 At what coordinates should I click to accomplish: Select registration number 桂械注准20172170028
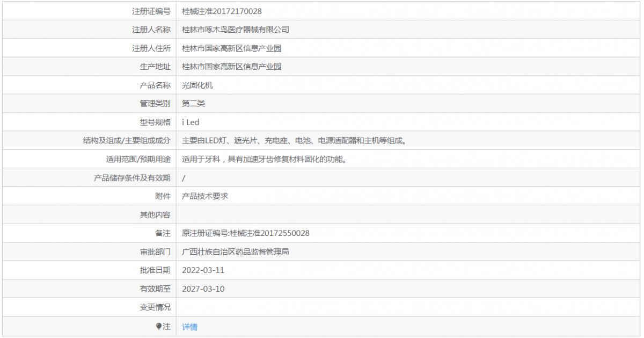pos(222,11)
